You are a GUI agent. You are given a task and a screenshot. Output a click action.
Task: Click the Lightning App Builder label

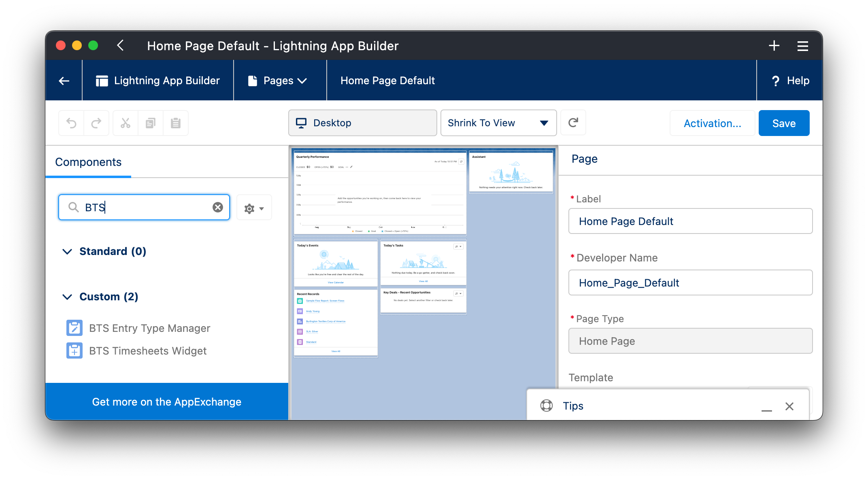[167, 81]
